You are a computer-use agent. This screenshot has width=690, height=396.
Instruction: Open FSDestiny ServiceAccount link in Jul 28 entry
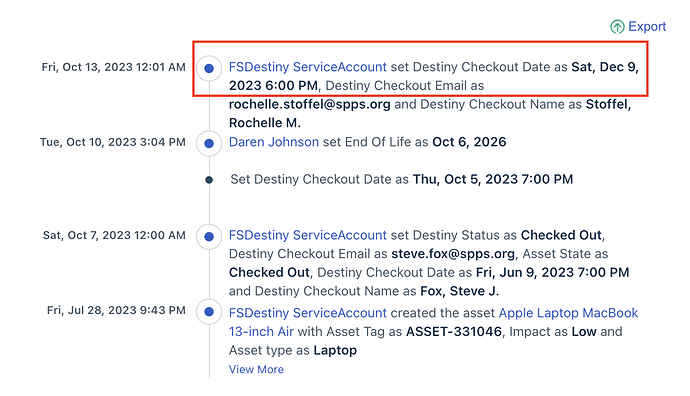click(x=308, y=313)
